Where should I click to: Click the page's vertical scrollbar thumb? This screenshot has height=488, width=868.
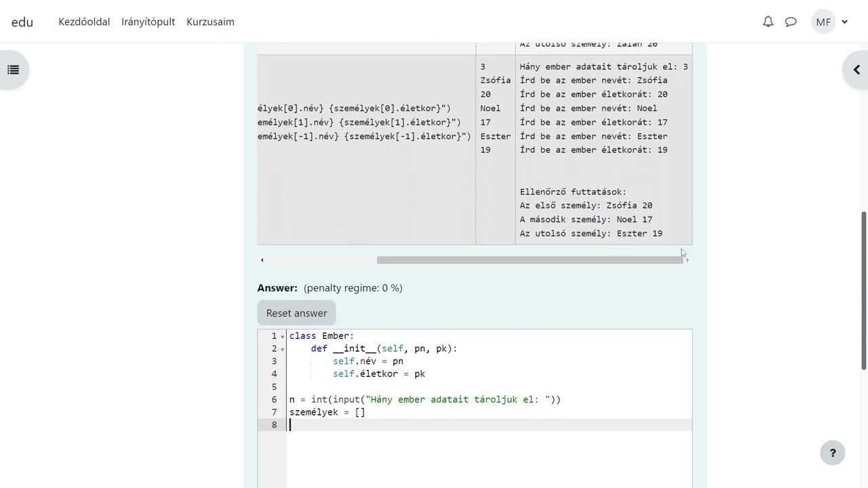coord(864,290)
